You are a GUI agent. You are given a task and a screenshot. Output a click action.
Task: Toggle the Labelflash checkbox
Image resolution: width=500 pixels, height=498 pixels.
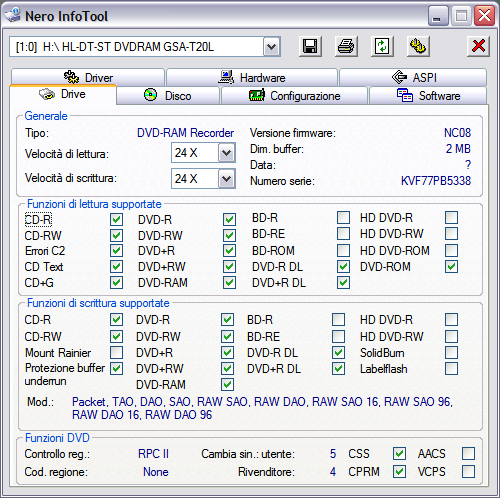pyautogui.click(x=451, y=368)
